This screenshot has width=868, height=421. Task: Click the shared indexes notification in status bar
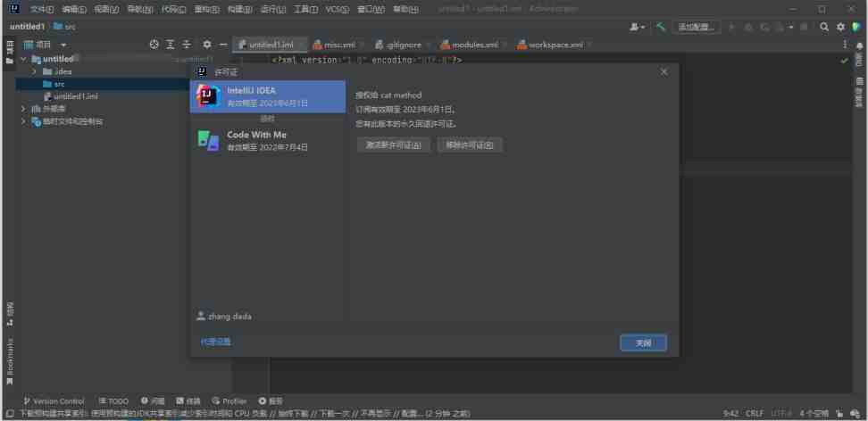pos(246,413)
